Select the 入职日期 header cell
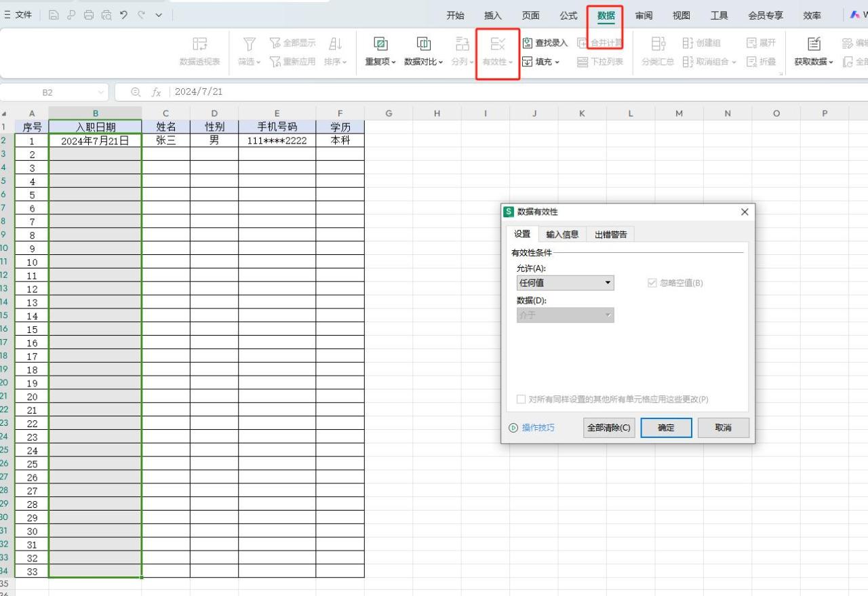Viewport: 868px width, 596px height. click(95, 127)
